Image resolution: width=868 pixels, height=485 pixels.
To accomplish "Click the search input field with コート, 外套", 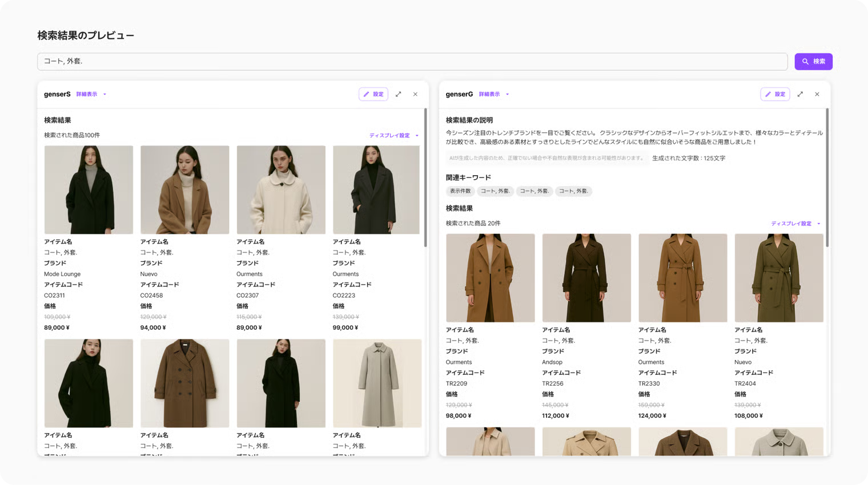I will (x=412, y=62).
